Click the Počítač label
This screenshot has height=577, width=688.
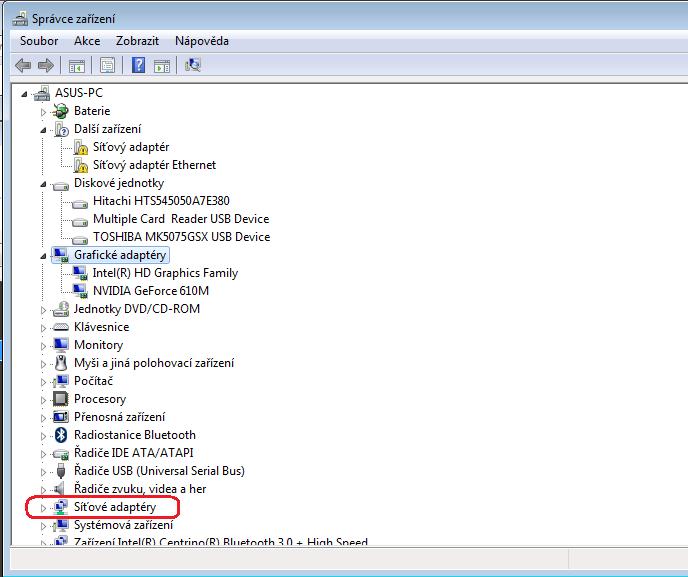93,381
